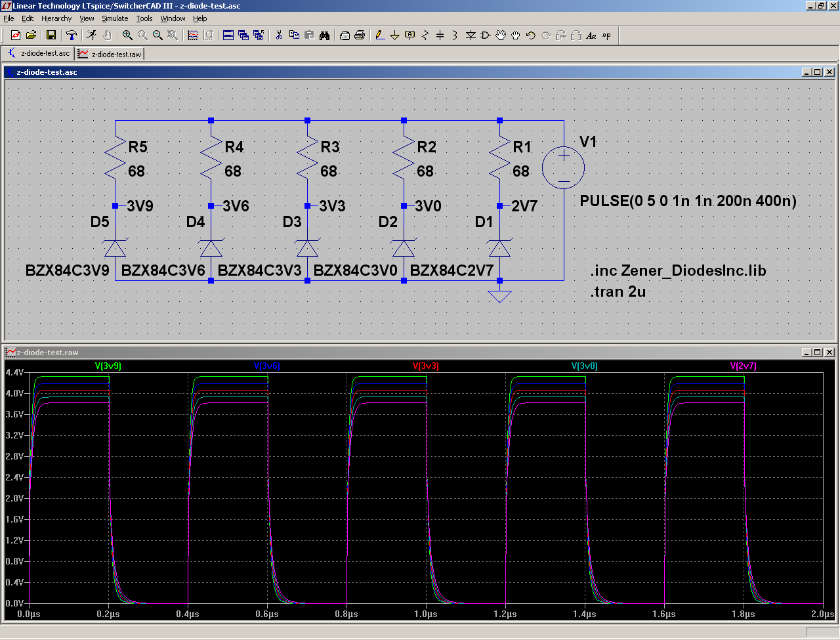Select the V[3v0] trace label
The width and height of the screenshot is (840, 640).
click(584, 366)
